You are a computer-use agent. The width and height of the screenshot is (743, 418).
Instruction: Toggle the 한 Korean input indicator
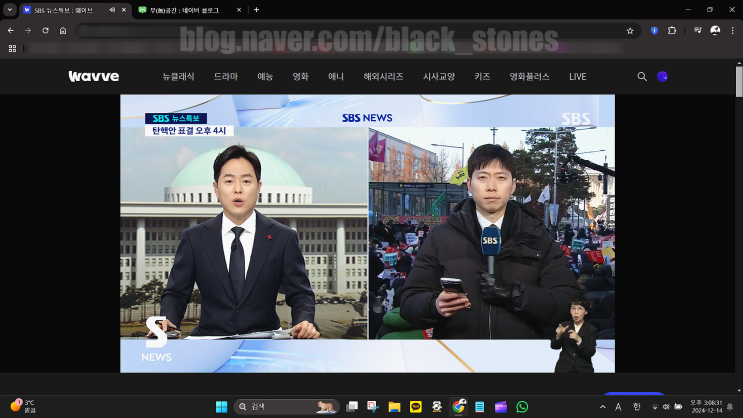click(x=636, y=407)
